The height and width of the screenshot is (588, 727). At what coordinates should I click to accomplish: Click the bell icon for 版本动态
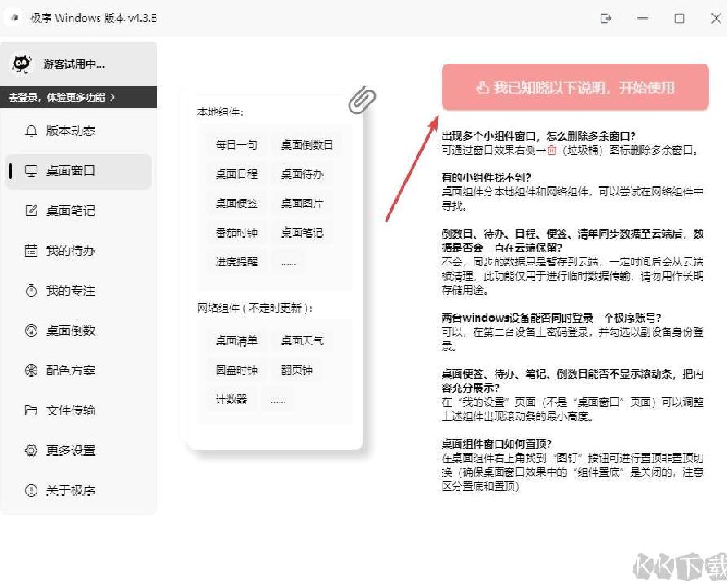(x=31, y=131)
